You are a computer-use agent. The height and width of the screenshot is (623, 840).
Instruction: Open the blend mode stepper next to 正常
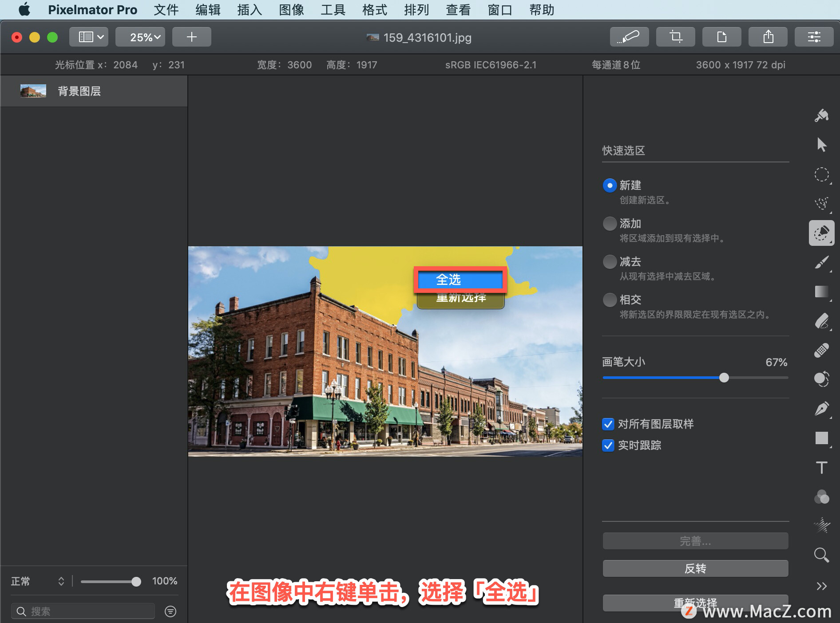(x=61, y=581)
